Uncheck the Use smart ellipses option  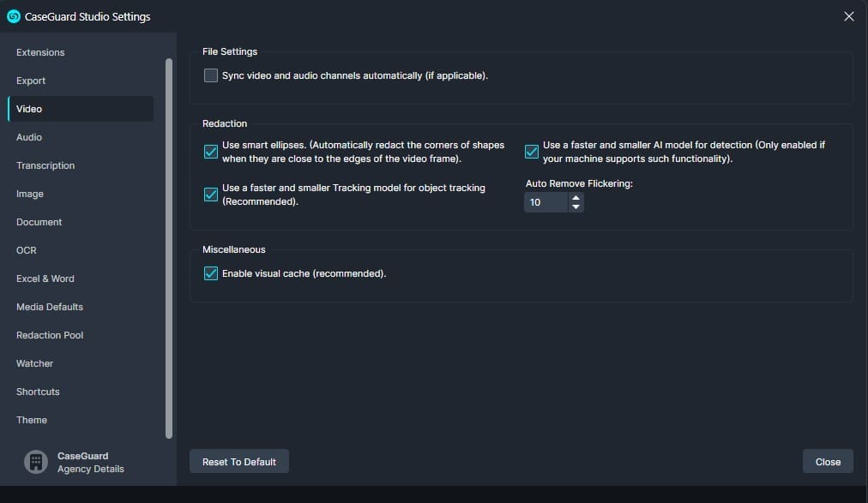pyautogui.click(x=211, y=152)
